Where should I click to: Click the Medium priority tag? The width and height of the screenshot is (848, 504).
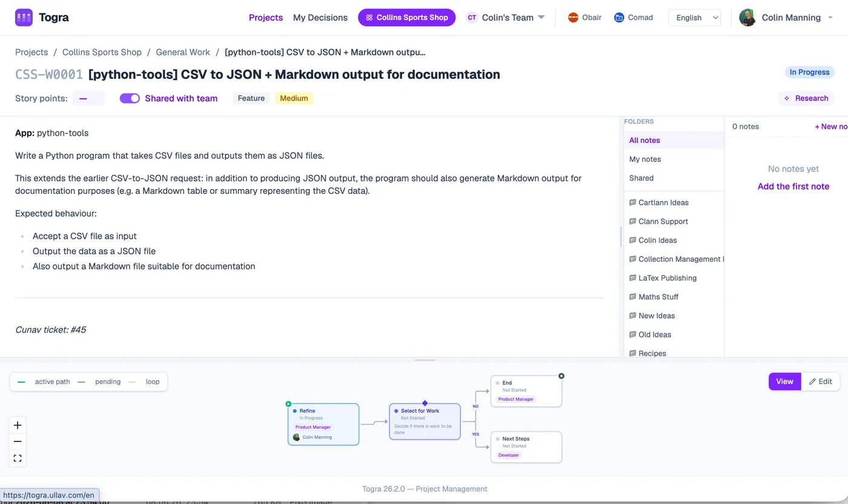coord(294,98)
